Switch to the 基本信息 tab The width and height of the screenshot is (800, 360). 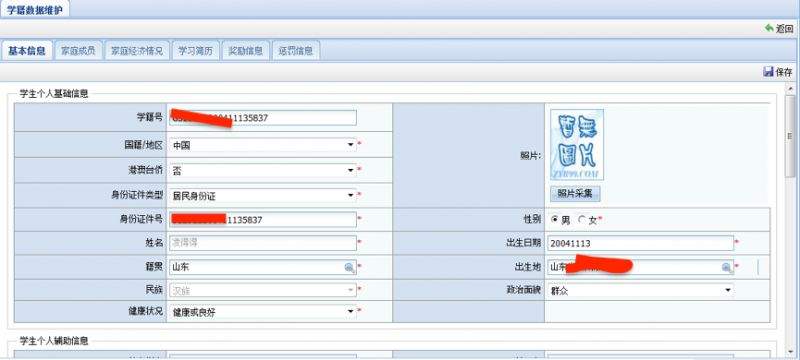[27, 50]
